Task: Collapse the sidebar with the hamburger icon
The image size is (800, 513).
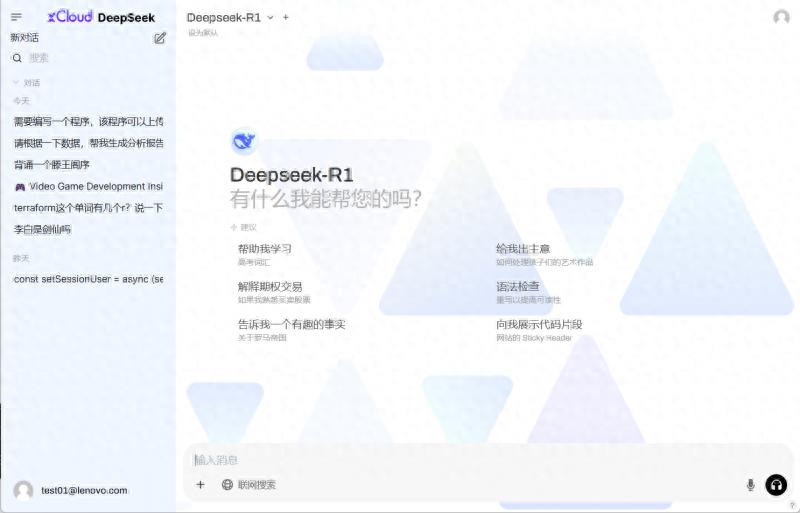Action: (16, 17)
